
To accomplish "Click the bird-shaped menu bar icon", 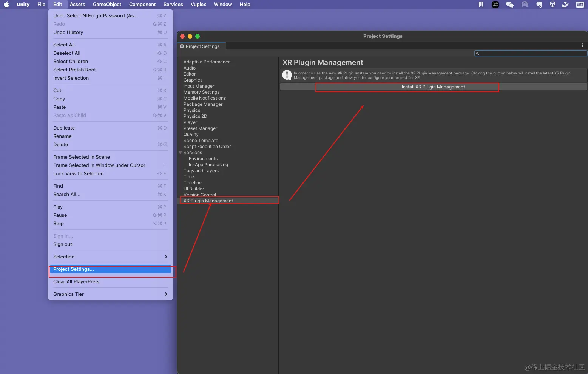I will [565, 5].
